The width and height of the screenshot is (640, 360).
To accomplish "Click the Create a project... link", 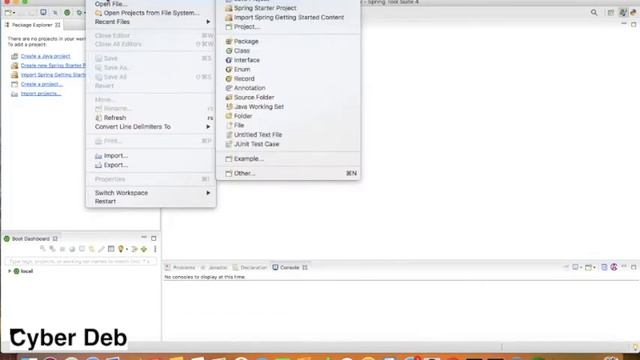I will coord(42,84).
